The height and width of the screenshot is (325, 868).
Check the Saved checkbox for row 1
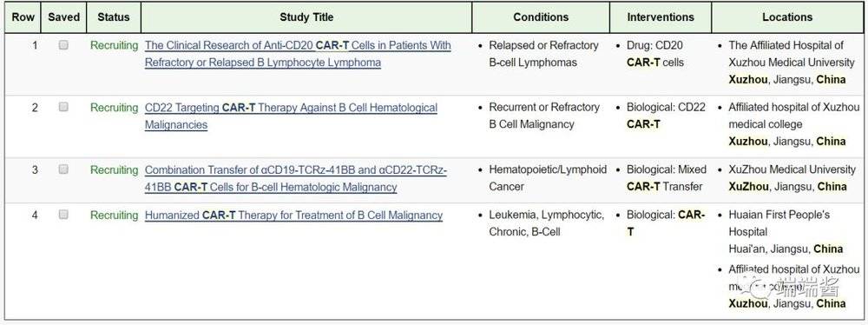[x=63, y=45]
